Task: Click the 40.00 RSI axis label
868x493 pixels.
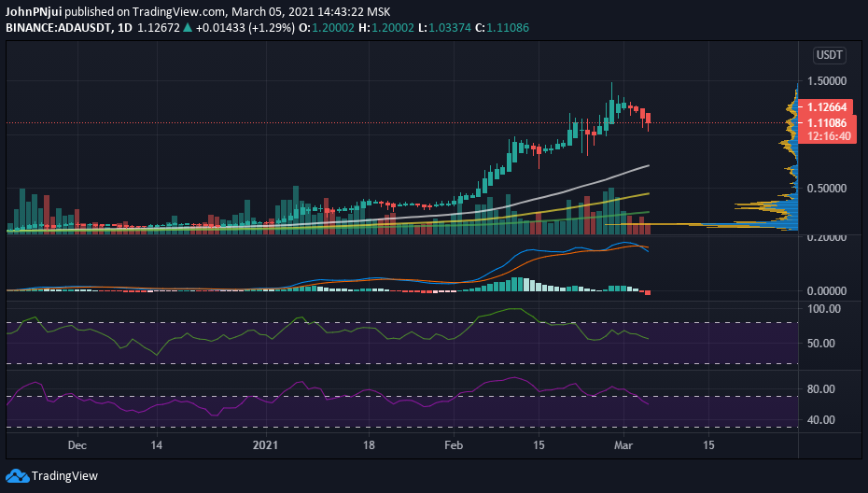Action: [821, 420]
